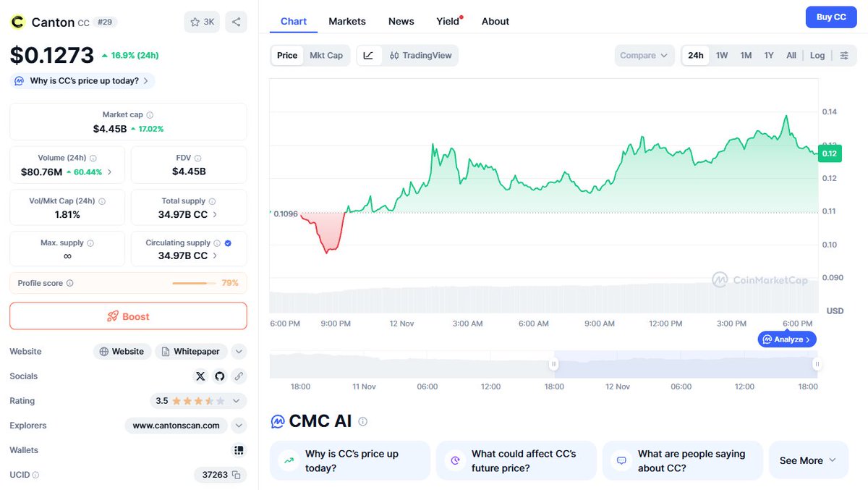
Task: Open Canton's X social profile
Action: (x=200, y=376)
